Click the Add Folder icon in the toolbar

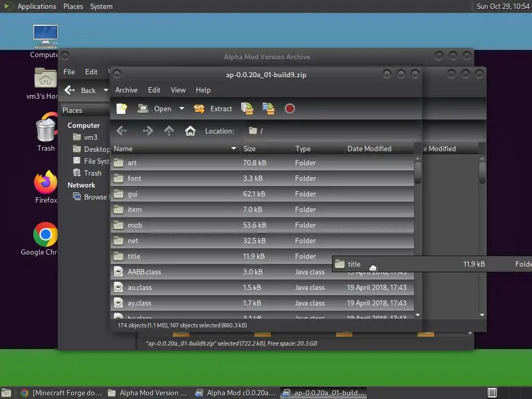(269, 109)
